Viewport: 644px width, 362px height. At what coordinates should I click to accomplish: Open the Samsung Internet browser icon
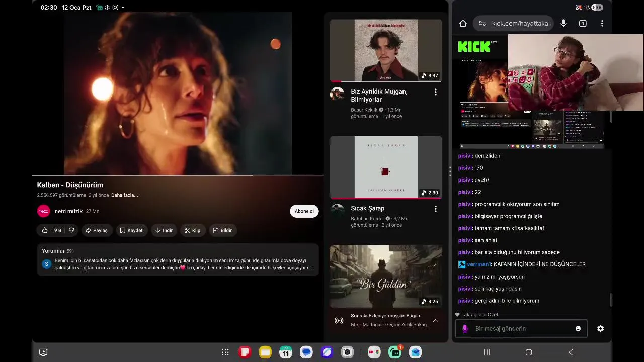tap(327, 352)
